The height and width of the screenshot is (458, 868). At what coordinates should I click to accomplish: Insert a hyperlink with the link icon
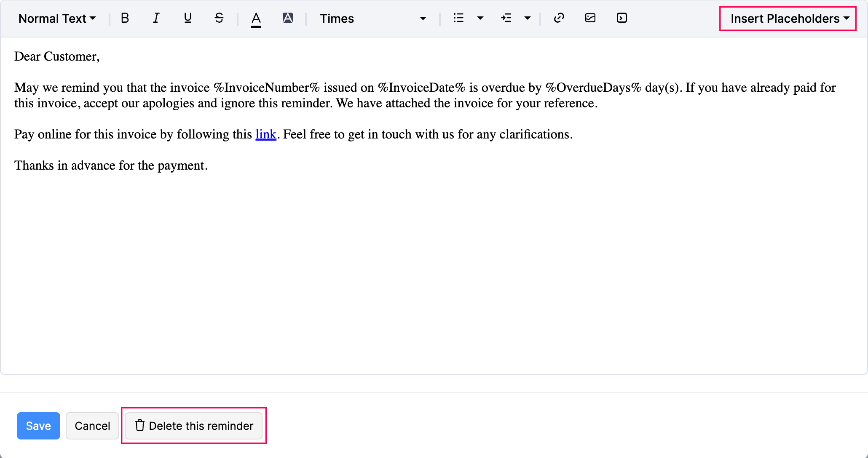559,18
